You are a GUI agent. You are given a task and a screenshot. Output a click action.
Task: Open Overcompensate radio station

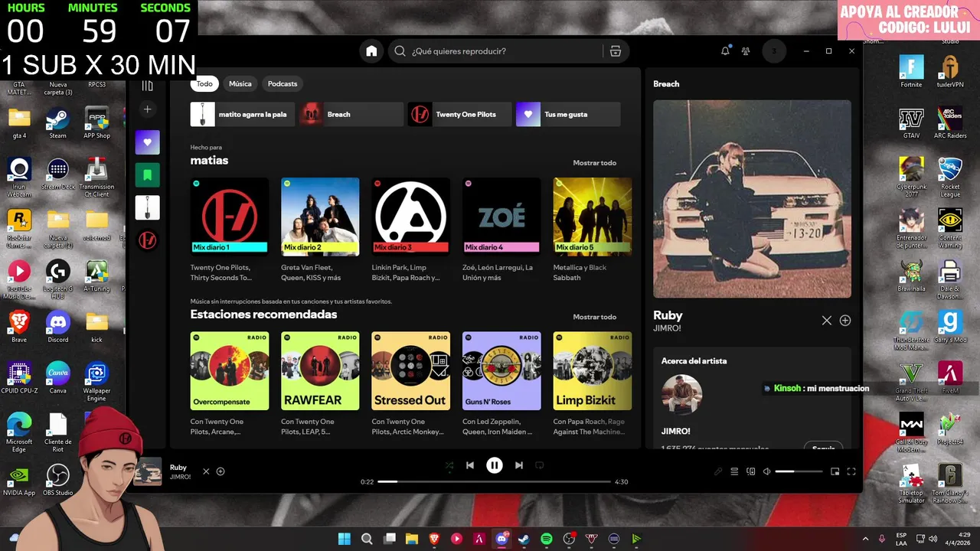230,383
